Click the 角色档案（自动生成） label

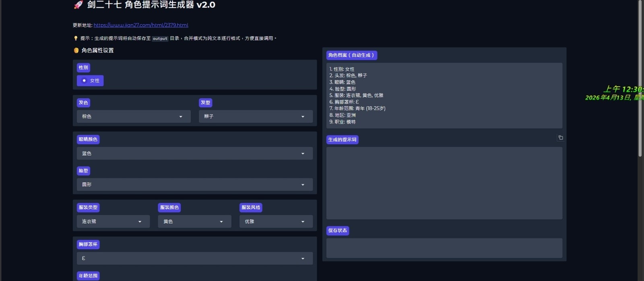[351, 55]
